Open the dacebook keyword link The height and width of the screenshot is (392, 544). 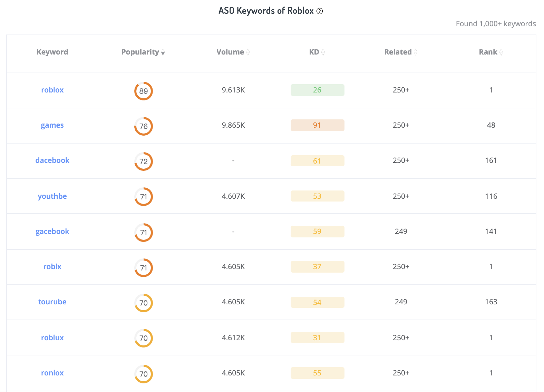[52, 160]
